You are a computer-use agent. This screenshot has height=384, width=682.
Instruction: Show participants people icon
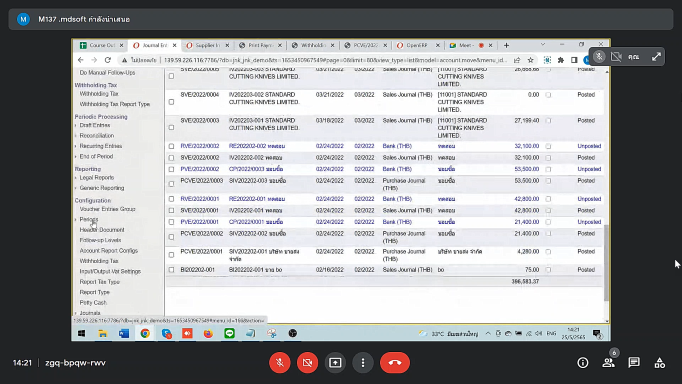click(608, 363)
